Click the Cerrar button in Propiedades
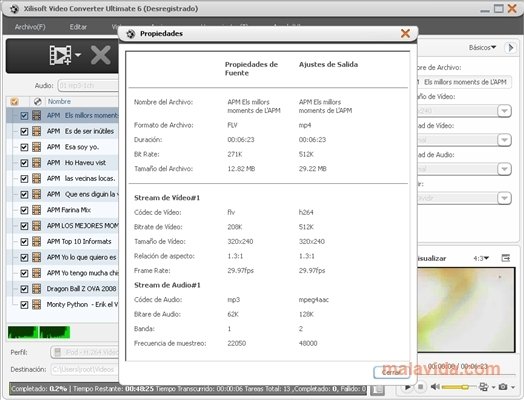The image size is (524, 400). [391, 372]
